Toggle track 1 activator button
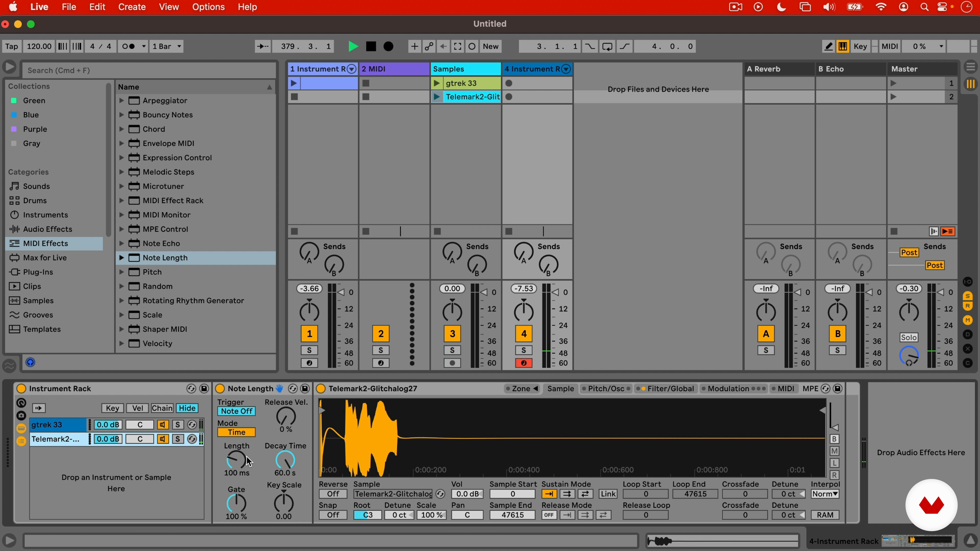Image resolution: width=980 pixels, height=551 pixels. [309, 334]
